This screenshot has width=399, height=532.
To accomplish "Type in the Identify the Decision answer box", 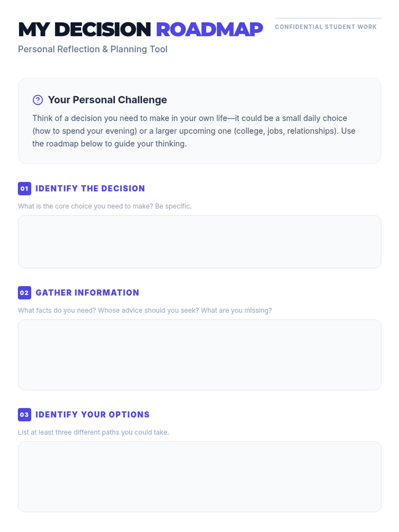I will pyautogui.click(x=199, y=242).
